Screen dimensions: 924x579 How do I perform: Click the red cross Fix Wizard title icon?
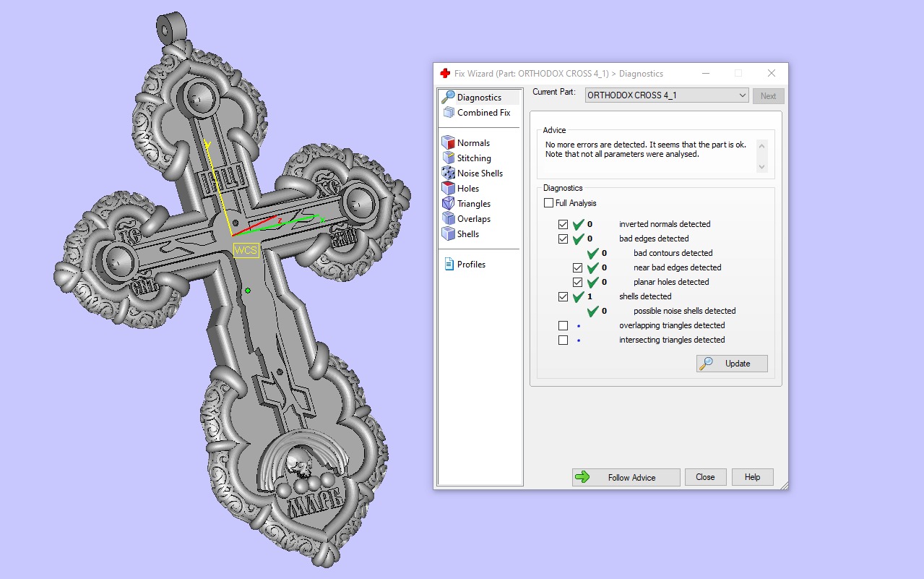(x=445, y=73)
